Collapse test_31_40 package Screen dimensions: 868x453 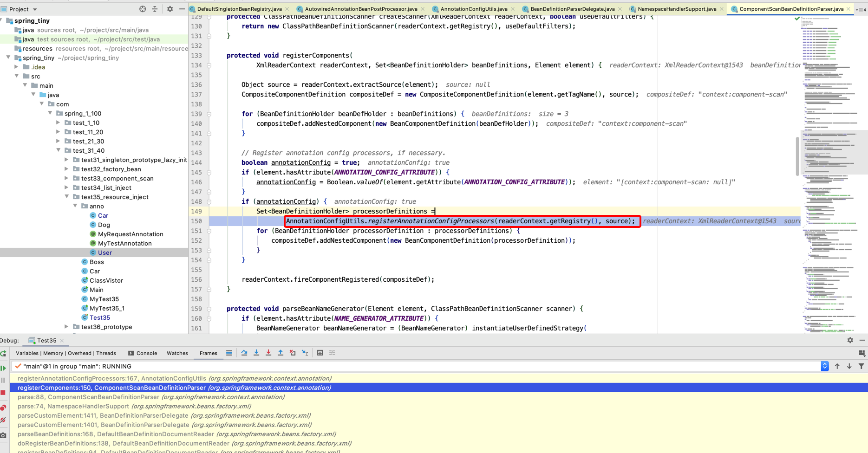(59, 150)
